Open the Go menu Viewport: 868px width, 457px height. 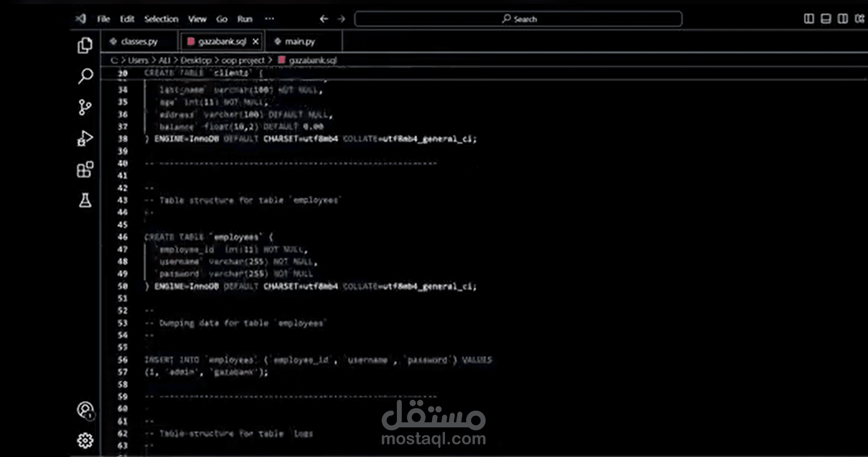222,19
